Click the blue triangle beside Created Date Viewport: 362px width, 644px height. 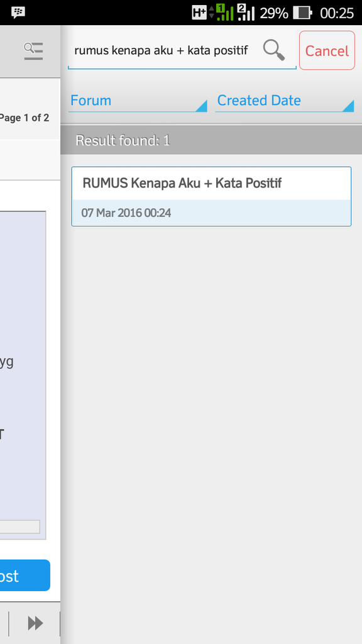(348, 106)
